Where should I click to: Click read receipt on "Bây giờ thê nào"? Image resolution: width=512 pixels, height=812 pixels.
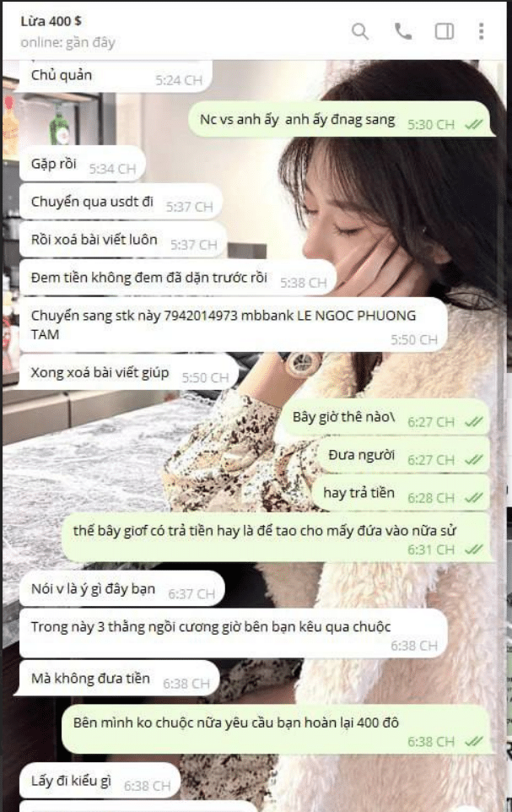(x=474, y=422)
